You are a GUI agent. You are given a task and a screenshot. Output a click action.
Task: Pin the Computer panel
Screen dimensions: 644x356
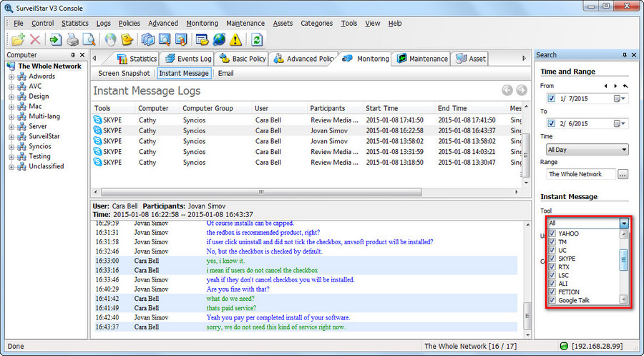[x=73, y=54]
